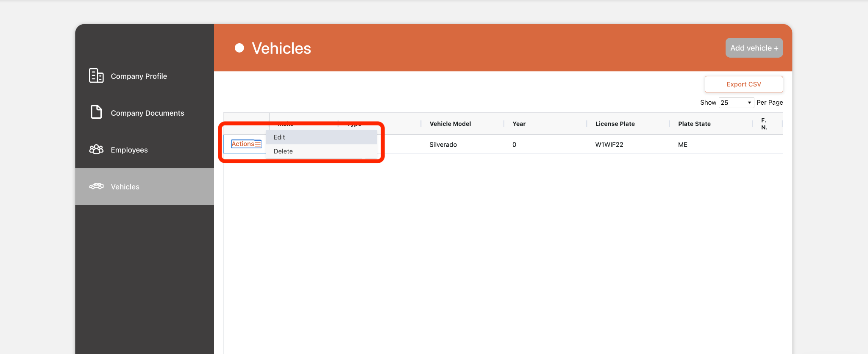Choose Edit from the Actions menu

(x=279, y=137)
